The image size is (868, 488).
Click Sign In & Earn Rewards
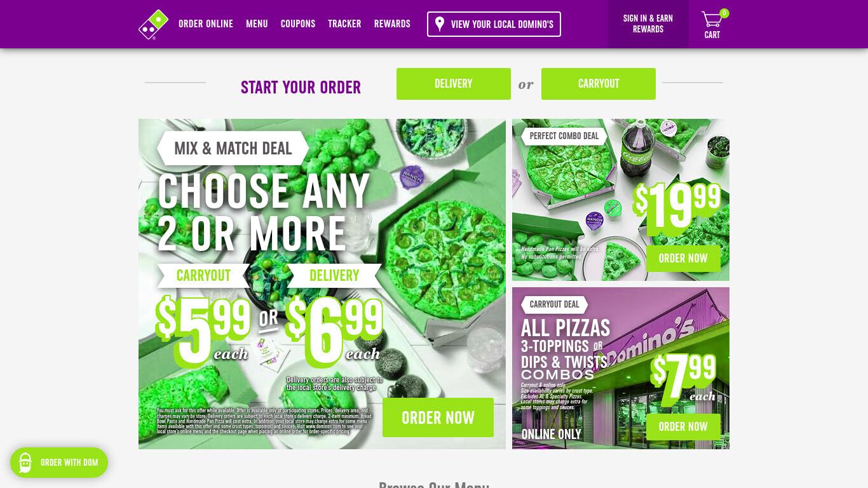point(648,24)
